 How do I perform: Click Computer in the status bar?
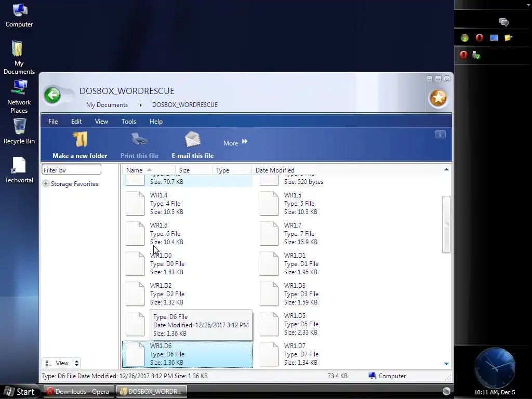pos(387,376)
